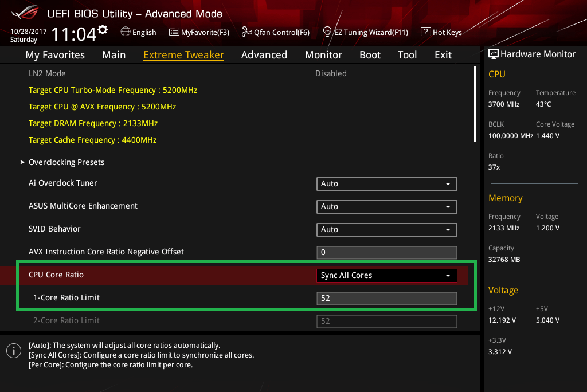Image resolution: width=587 pixels, height=392 pixels.
Task: Select the Ai Overclock Tuner label
Action: click(x=63, y=183)
